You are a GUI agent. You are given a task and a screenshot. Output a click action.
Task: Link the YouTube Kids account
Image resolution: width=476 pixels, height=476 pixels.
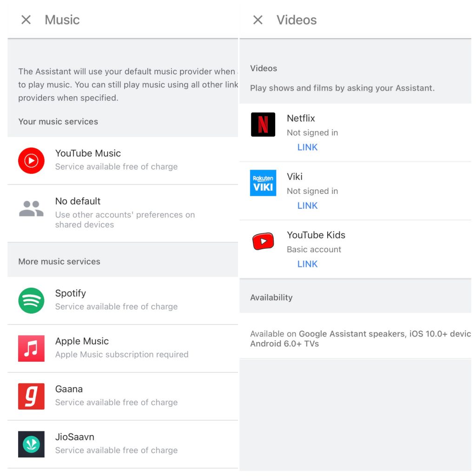pyautogui.click(x=307, y=264)
